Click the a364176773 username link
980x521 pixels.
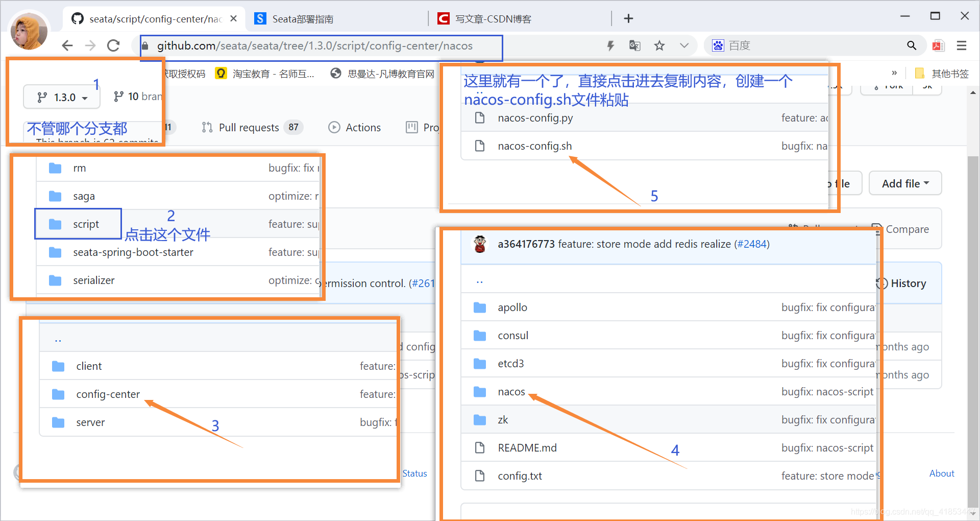point(526,244)
